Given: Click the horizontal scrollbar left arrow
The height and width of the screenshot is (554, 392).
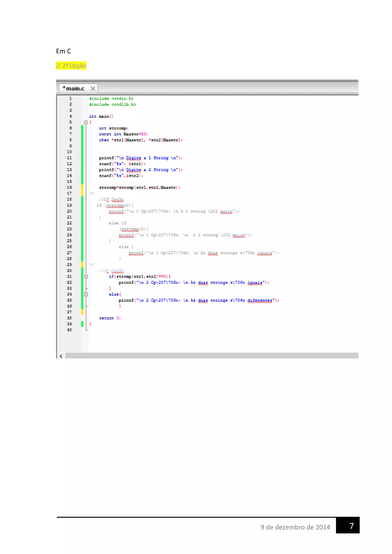Looking at the screenshot, I should 61,356.
